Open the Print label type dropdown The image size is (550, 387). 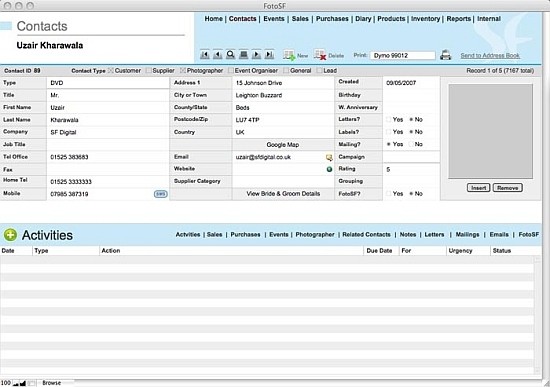pyautogui.click(x=402, y=55)
